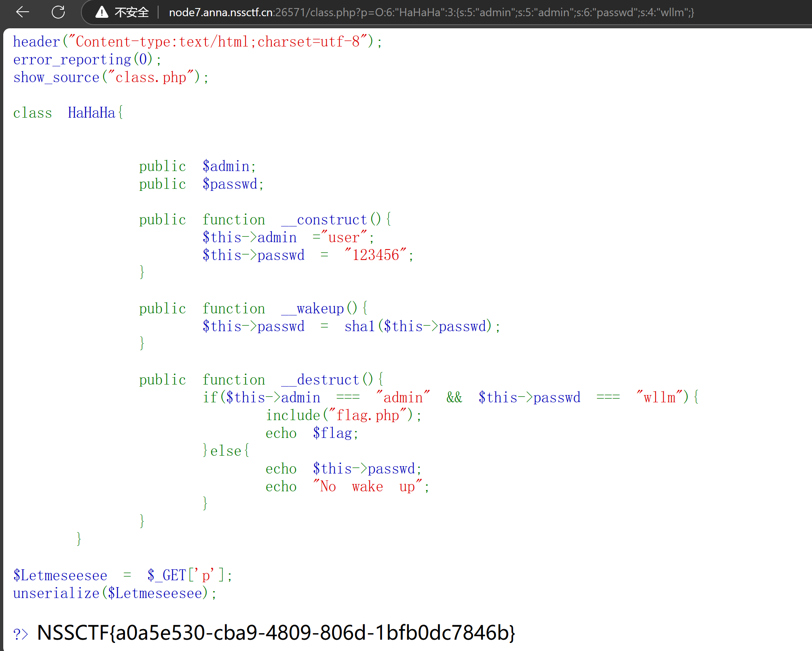
Task: Click the class HaHaHa declaration
Action: [68, 113]
